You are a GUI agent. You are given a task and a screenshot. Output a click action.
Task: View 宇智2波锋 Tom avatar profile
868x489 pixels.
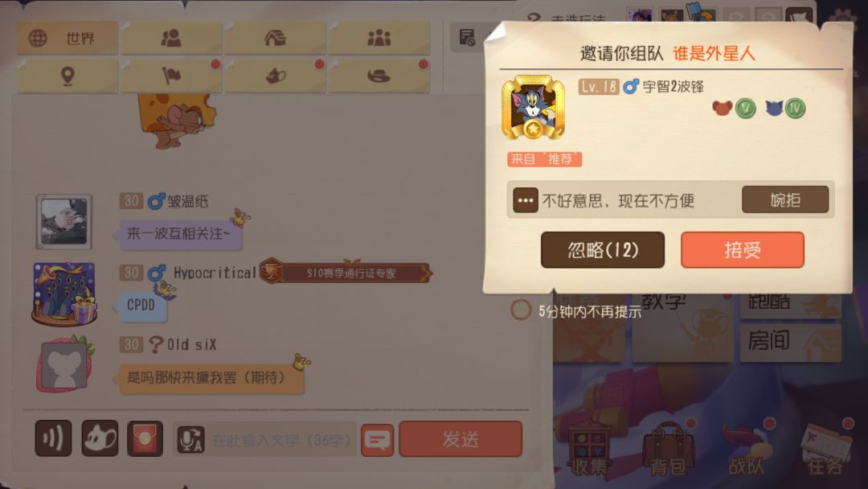[x=533, y=108]
